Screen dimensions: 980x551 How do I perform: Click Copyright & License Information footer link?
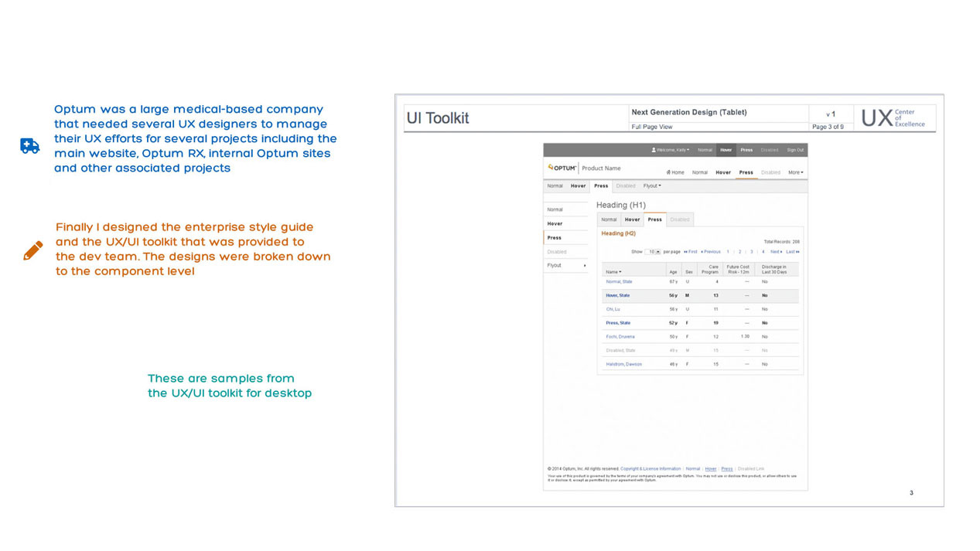point(650,468)
